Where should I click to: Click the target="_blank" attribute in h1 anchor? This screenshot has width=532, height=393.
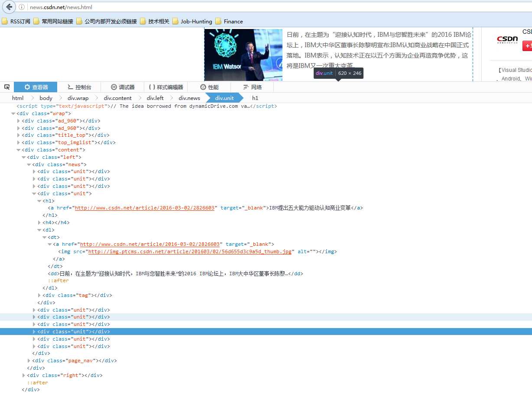tap(242, 208)
